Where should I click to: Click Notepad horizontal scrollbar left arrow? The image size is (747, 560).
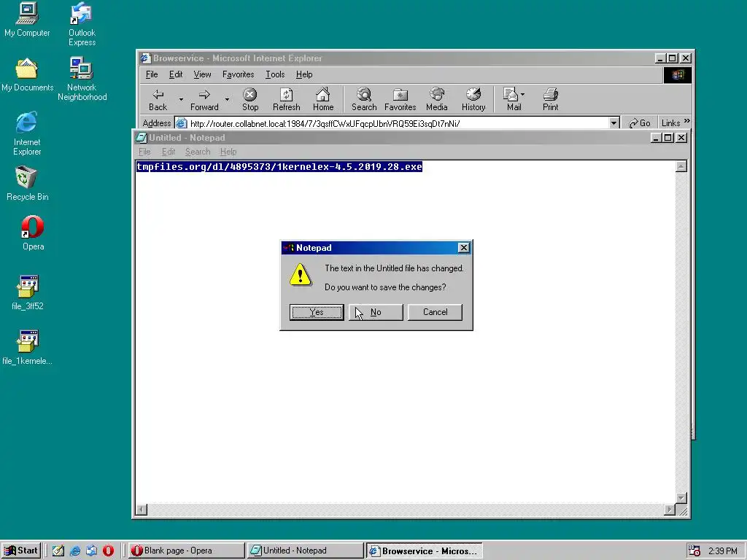(142, 510)
